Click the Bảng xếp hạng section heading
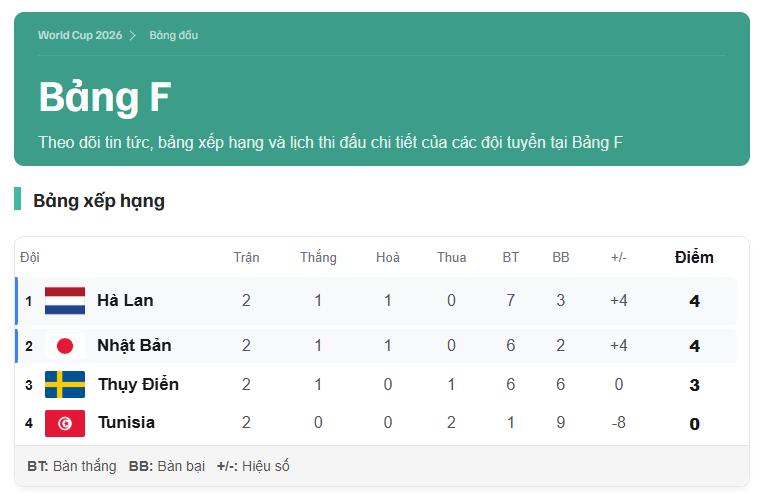This screenshot has height=496, width=768. 99,201
